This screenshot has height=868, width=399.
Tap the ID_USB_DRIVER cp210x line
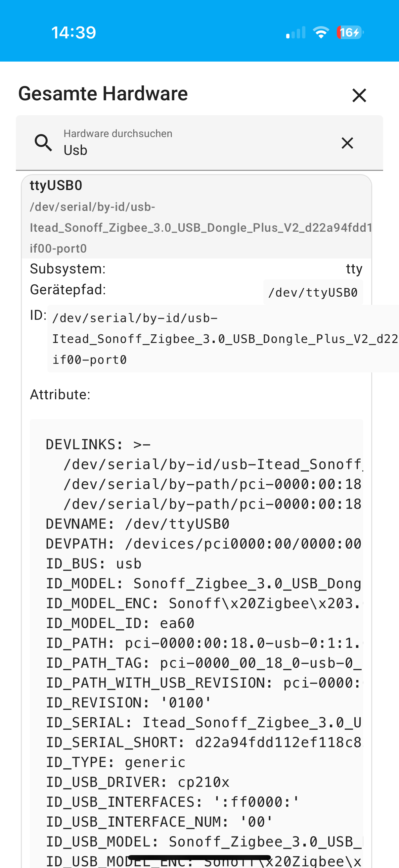pyautogui.click(x=138, y=782)
